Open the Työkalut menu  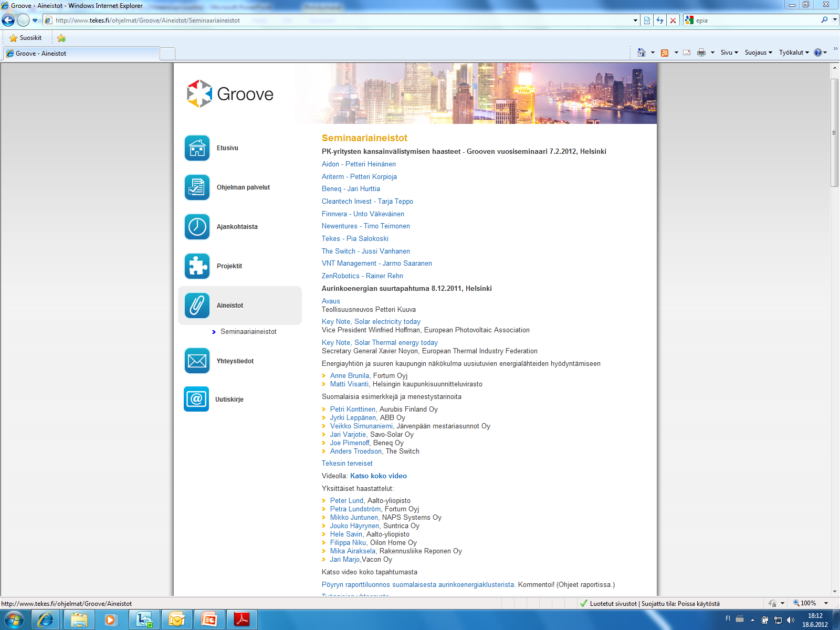pos(794,52)
